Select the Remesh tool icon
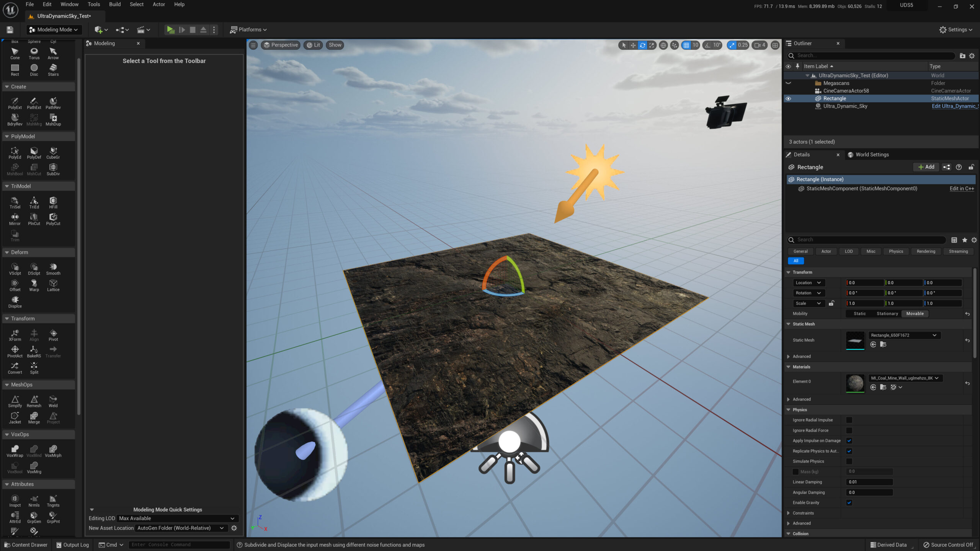This screenshot has height=551, width=980. coord(34,400)
